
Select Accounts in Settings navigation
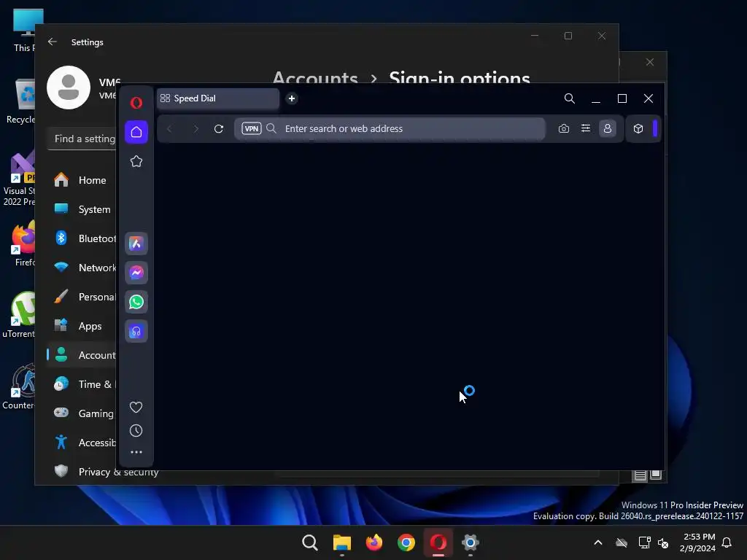click(x=82, y=355)
